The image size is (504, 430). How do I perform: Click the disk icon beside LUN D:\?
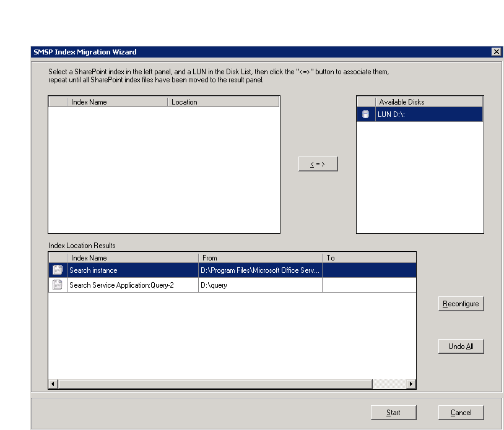tap(365, 114)
